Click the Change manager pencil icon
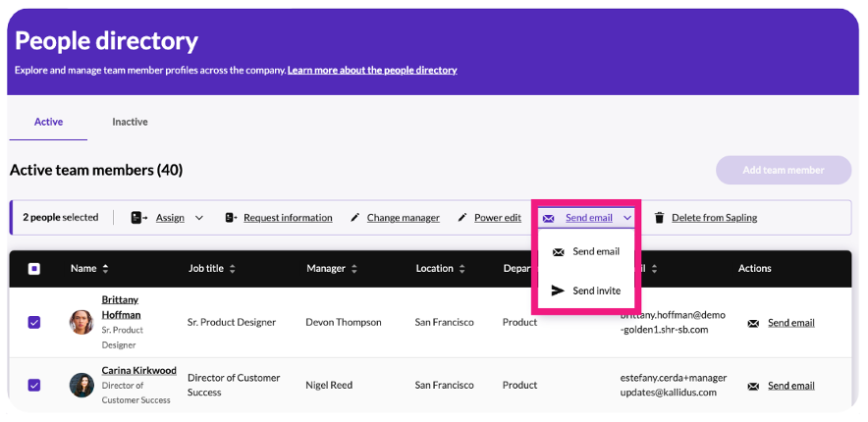Viewport: 868px width, 422px height. (355, 218)
